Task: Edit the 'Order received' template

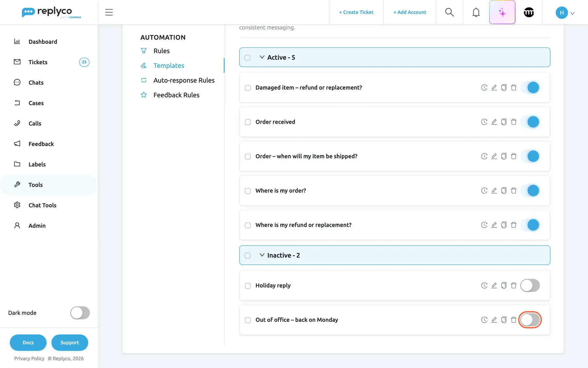Action: point(494,122)
